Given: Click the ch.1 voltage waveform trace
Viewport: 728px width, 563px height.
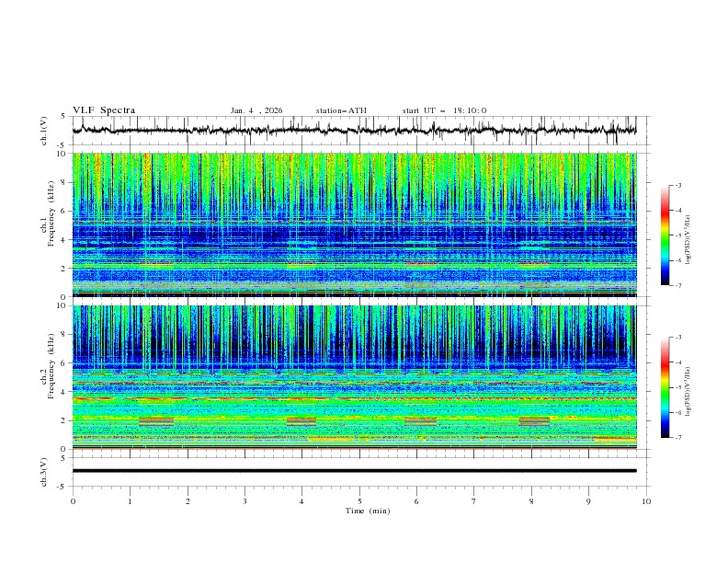Looking at the screenshot, I should 354,131.
